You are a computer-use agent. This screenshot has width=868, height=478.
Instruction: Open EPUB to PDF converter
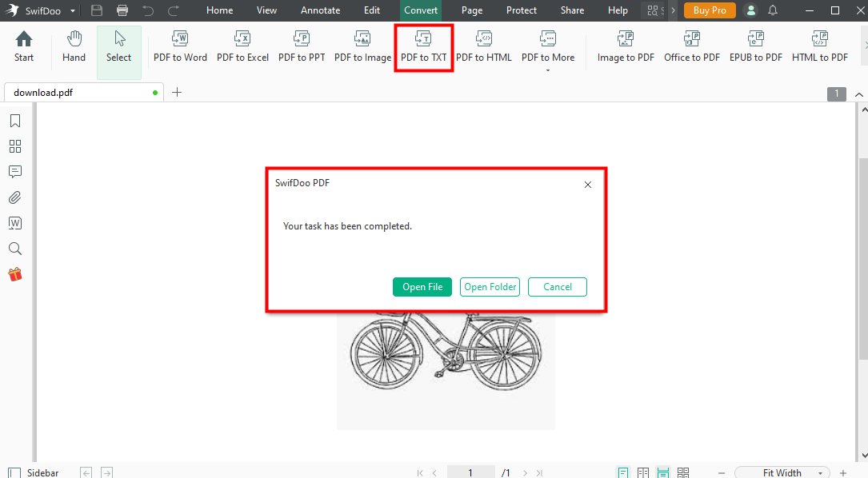pos(756,47)
